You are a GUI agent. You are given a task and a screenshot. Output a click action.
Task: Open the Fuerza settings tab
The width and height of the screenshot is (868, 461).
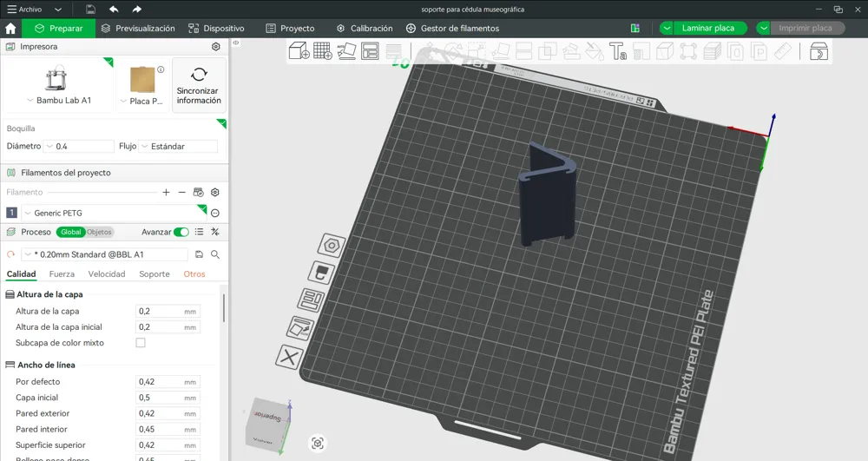click(62, 274)
